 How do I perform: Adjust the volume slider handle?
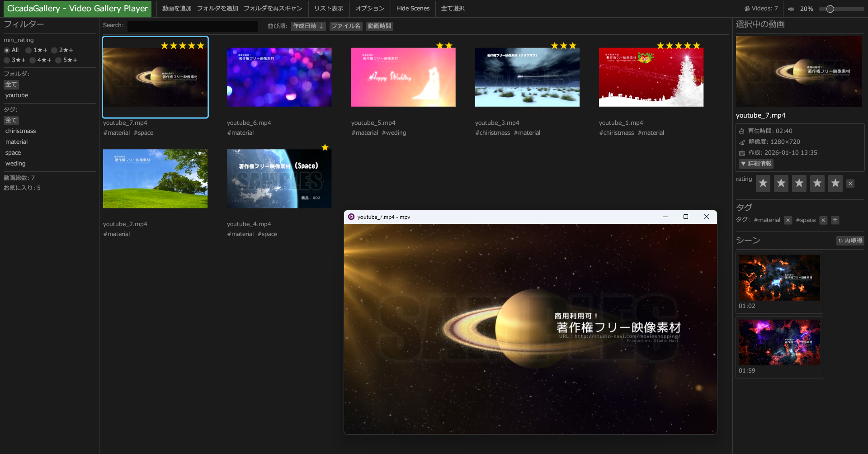tap(830, 9)
